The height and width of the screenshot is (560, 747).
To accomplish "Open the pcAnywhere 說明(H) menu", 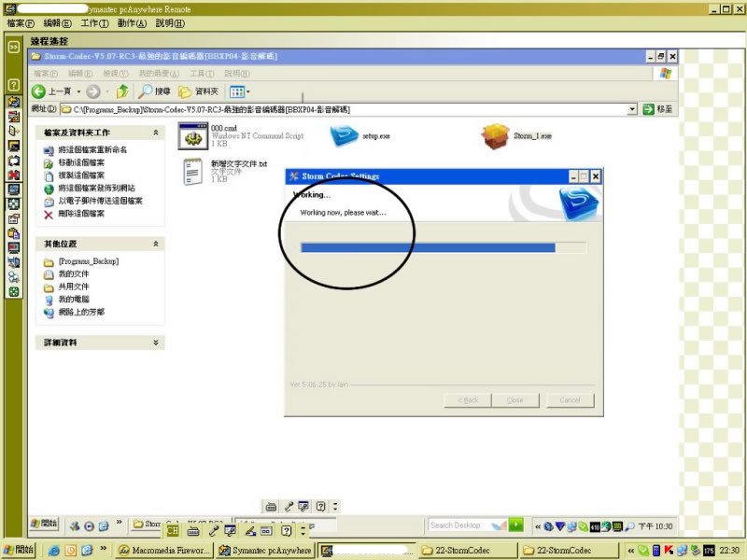I will tap(170, 23).
